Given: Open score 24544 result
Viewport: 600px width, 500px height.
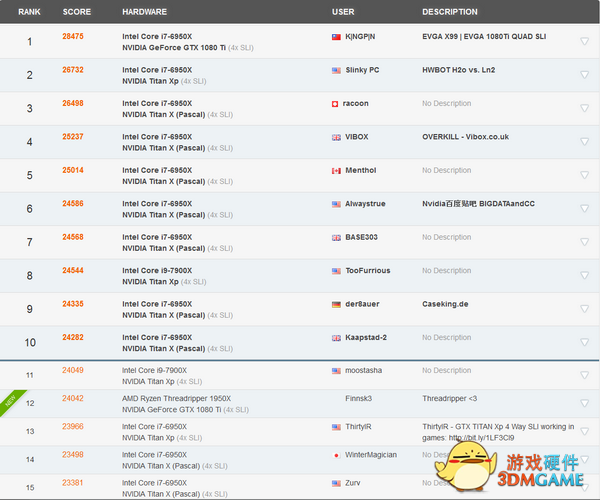Looking at the screenshot, I should pos(73,270).
